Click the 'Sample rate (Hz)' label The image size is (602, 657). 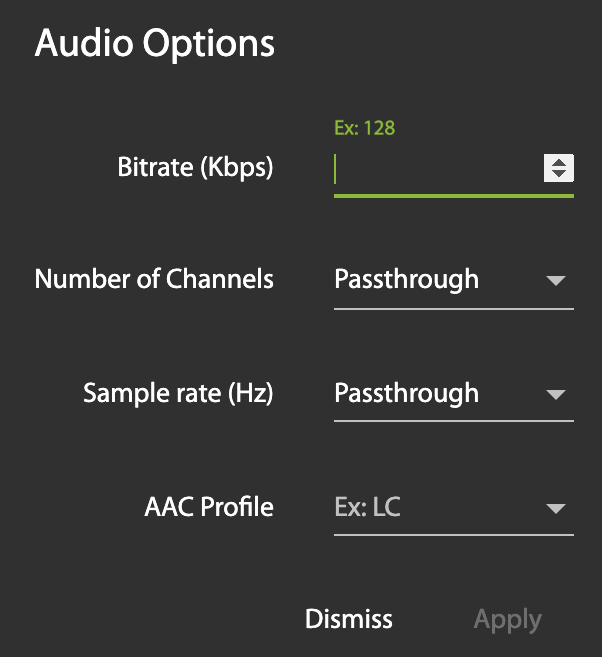178,393
